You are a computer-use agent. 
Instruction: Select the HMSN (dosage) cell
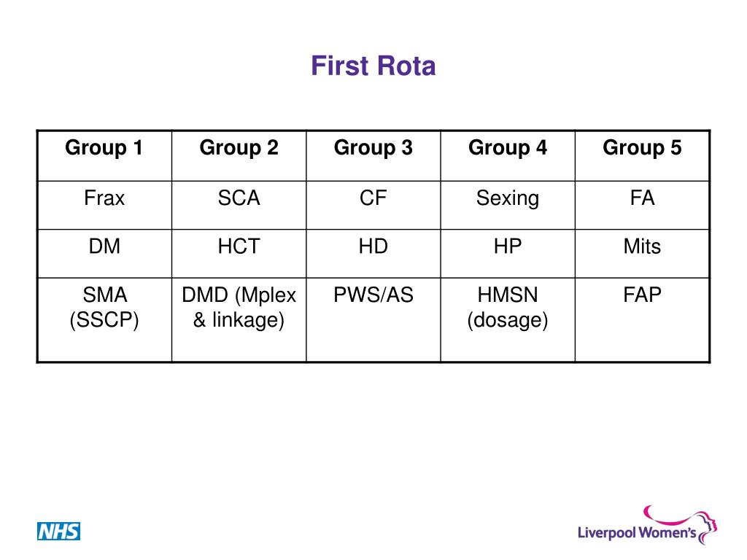click(x=508, y=320)
